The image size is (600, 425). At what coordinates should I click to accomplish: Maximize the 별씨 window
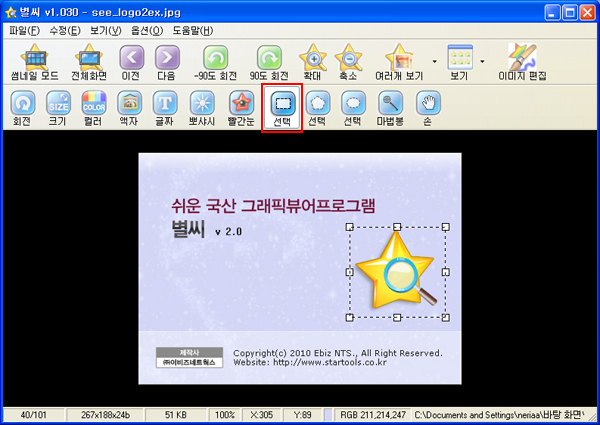pyautogui.click(x=570, y=13)
